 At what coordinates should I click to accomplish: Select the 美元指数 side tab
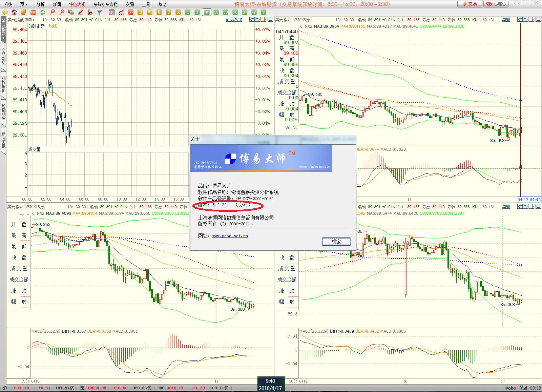click(x=3, y=30)
